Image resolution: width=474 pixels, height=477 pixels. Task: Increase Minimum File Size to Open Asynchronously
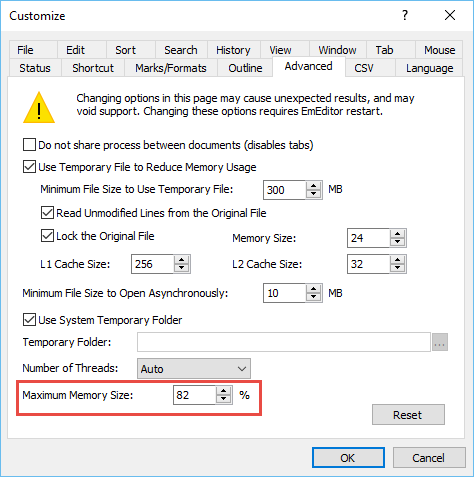pos(313,289)
